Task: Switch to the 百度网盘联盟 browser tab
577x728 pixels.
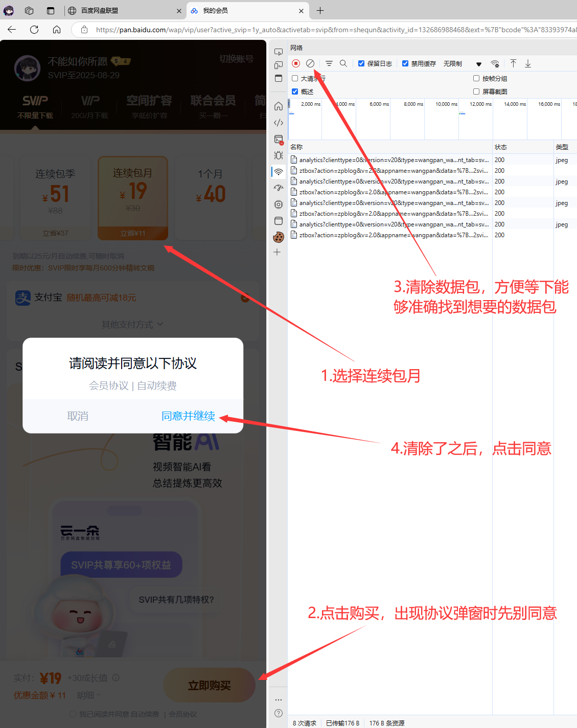Action: pyautogui.click(x=125, y=10)
